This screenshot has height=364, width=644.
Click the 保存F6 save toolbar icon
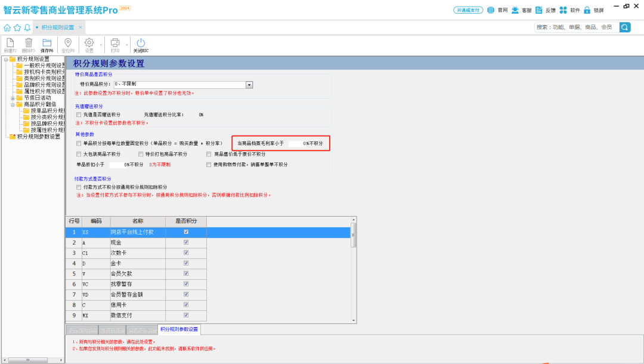click(47, 42)
